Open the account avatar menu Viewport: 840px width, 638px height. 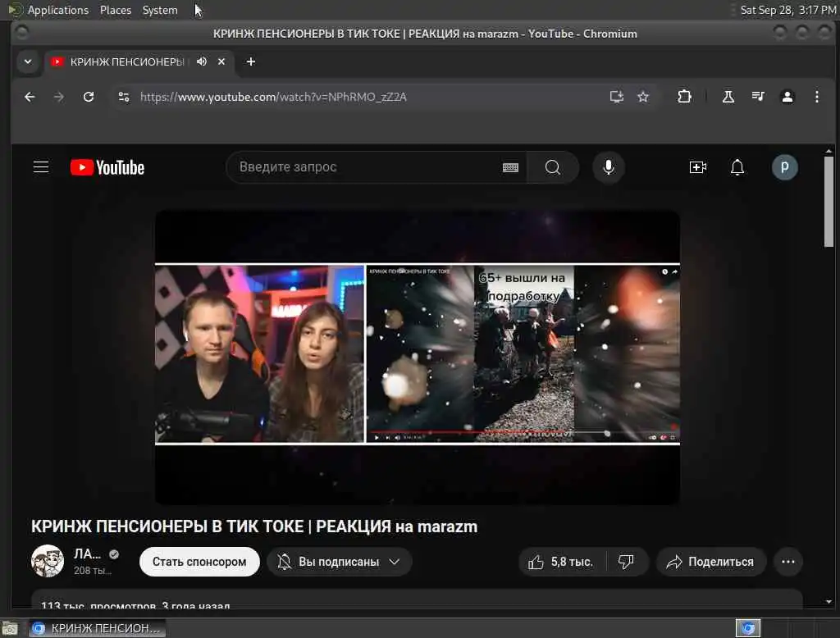pyautogui.click(x=784, y=167)
